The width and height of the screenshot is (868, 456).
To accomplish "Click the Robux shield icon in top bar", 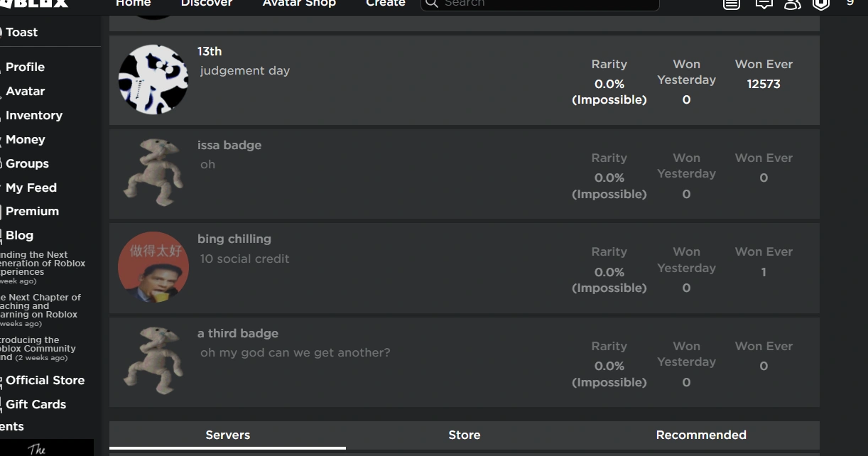I will point(821,4).
